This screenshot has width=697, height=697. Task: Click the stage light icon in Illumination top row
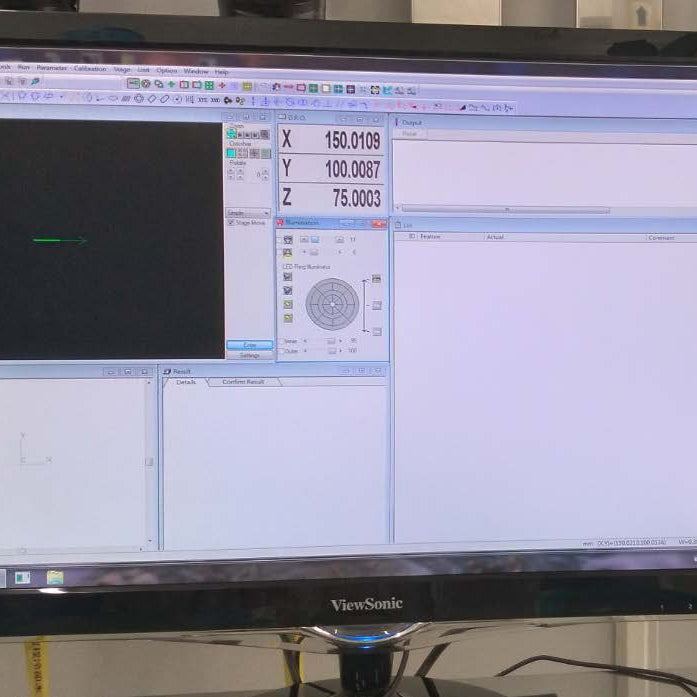coord(288,240)
